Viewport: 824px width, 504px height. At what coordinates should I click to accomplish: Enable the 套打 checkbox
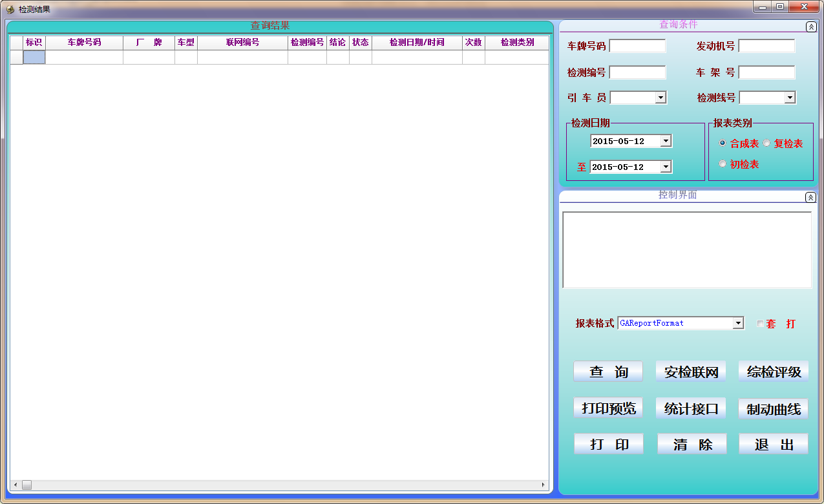pyautogui.click(x=760, y=324)
